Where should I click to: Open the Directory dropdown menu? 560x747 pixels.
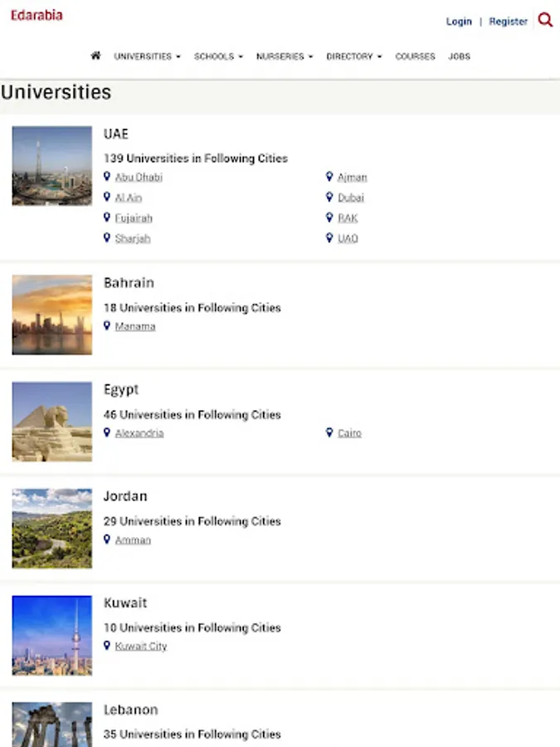pos(353,56)
